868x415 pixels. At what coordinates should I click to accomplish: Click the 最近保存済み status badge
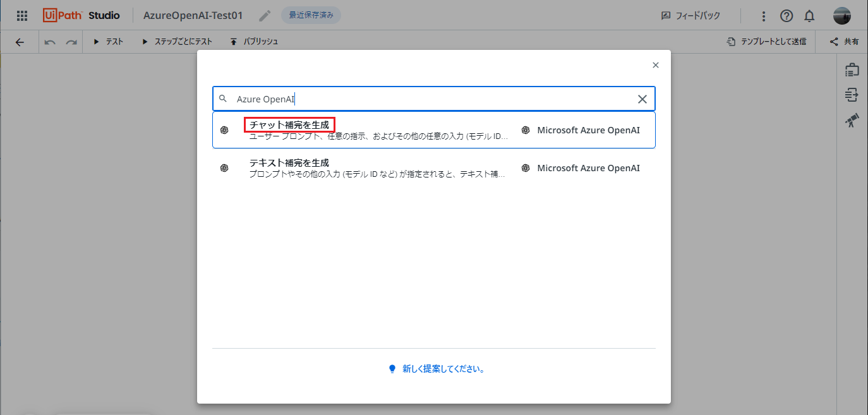[311, 15]
